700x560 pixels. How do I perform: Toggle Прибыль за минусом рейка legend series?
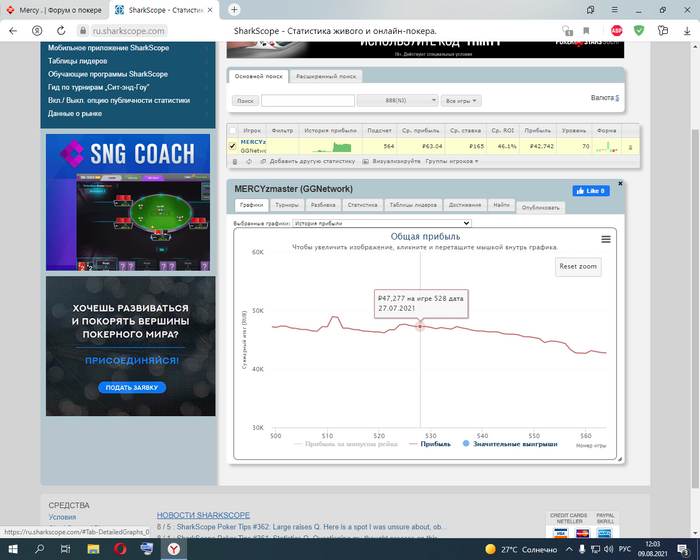(x=346, y=444)
